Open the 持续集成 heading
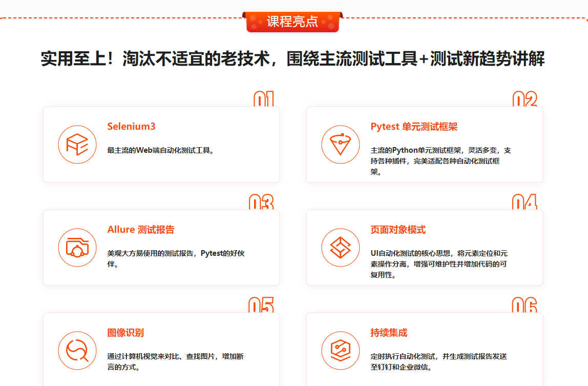The image size is (588, 386). [389, 333]
